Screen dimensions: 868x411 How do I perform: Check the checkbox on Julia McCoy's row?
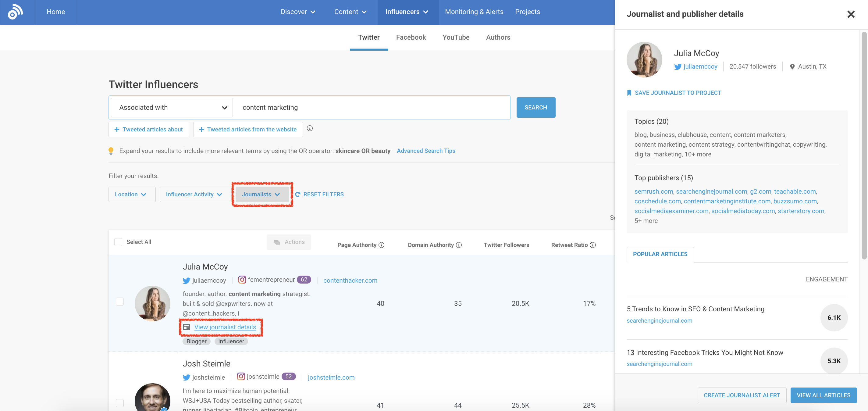(119, 302)
